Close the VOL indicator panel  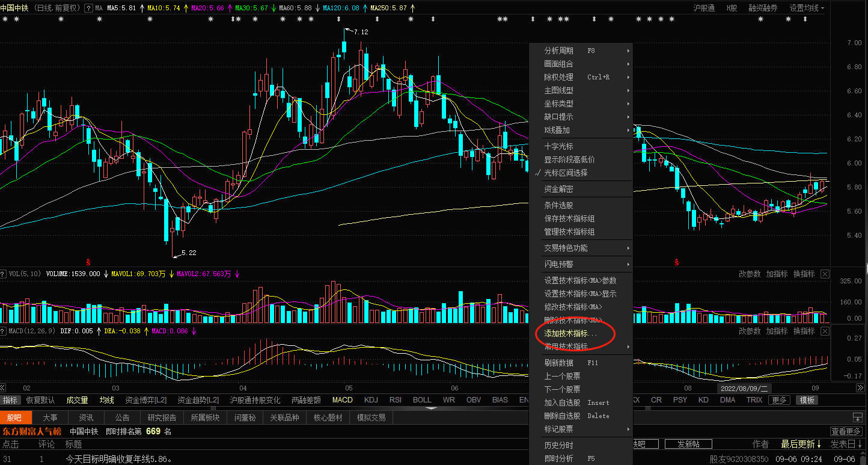point(825,274)
